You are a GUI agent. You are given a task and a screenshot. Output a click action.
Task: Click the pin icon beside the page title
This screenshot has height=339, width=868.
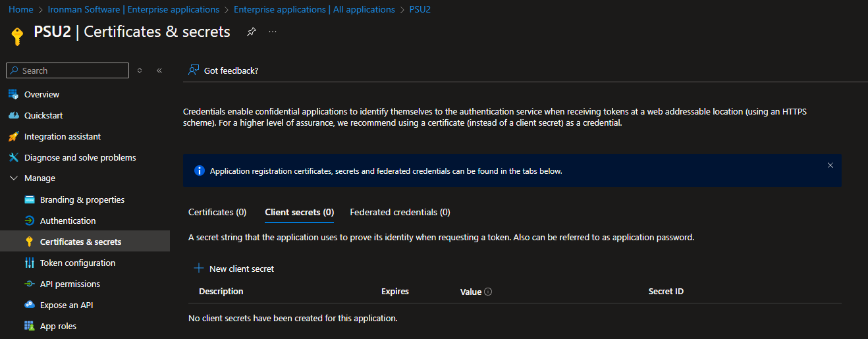click(251, 32)
